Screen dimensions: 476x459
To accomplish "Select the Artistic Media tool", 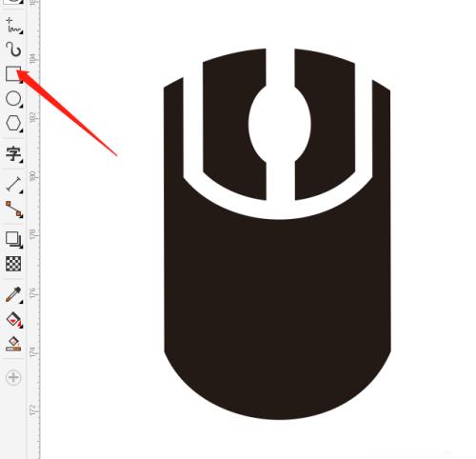I will coord(13,50).
